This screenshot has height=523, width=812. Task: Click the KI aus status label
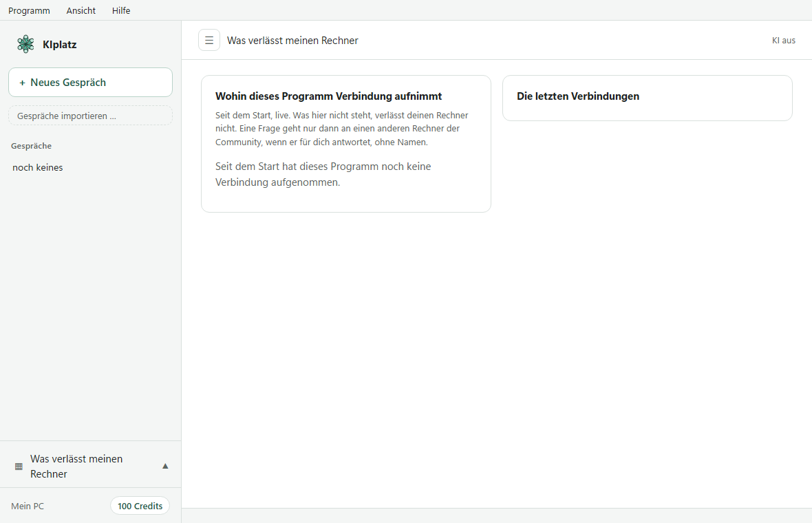point(784,41)
